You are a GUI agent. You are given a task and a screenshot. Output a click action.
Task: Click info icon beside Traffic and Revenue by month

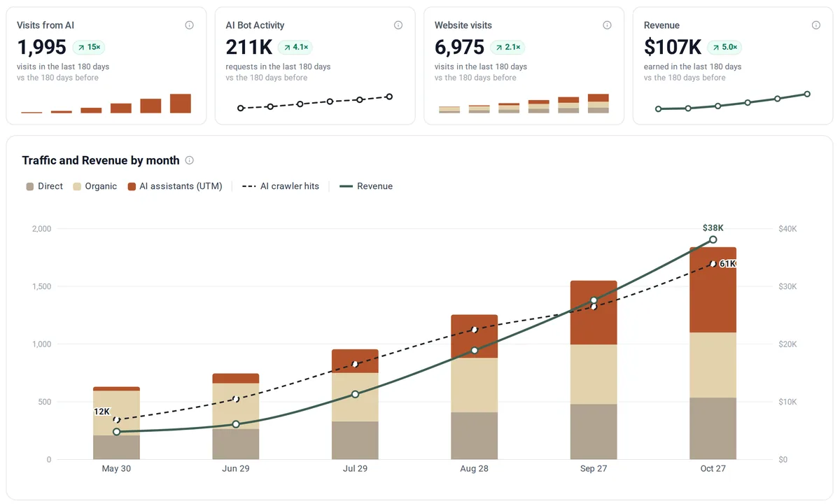click(189, 160)
